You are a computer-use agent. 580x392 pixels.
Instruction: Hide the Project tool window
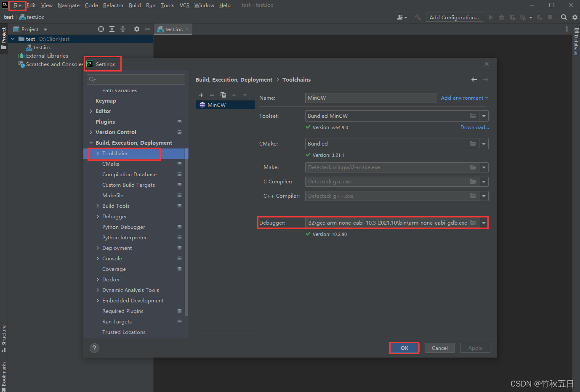pyautogui.click(x=148, y=29)
